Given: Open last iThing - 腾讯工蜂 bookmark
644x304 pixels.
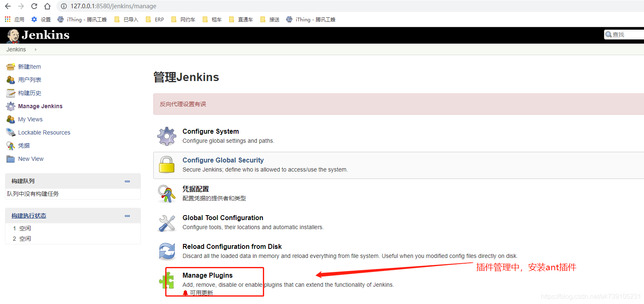Looking at the screenshot, I should click(x=311, y=19).
